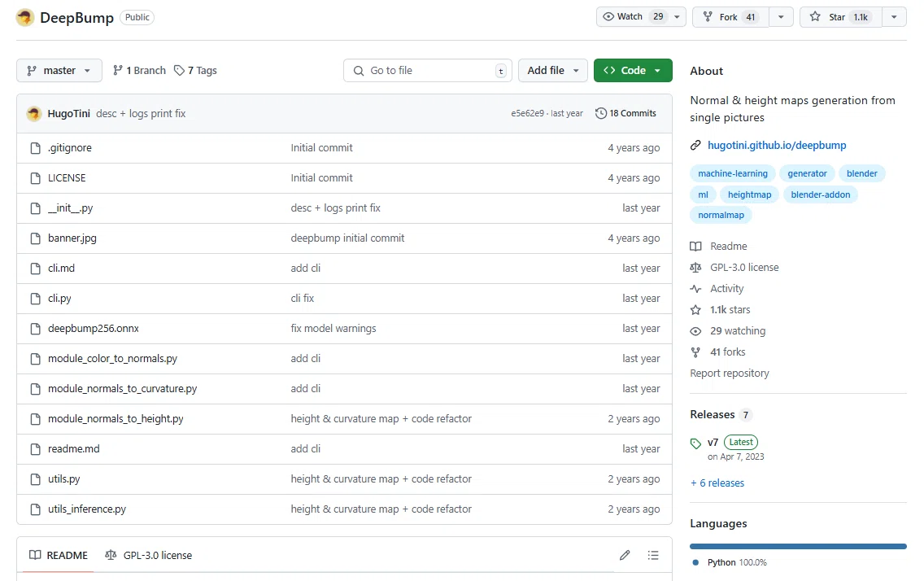Click the e5e62e9 commit hash

(527, 113)
